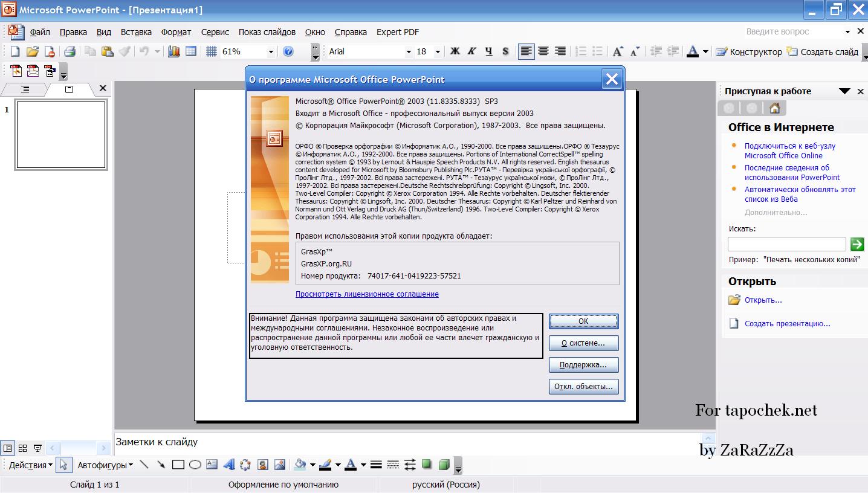Align text right

[560, 52]
